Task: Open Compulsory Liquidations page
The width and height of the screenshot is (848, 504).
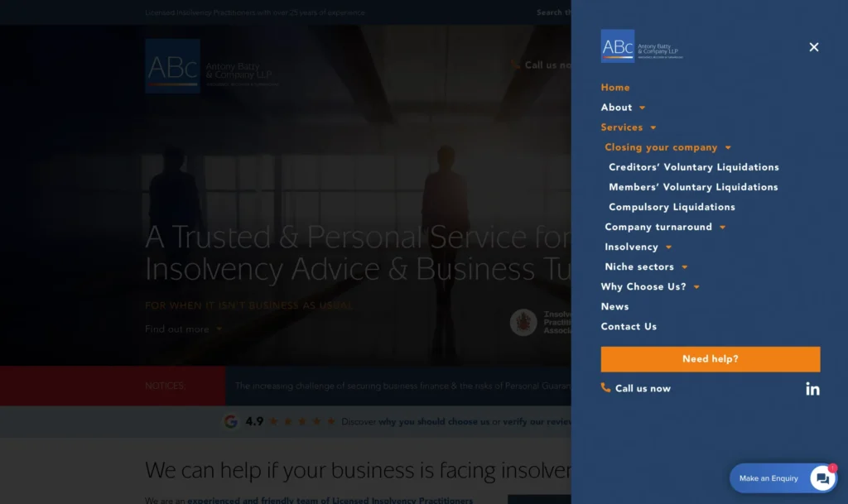Action: click(x=672, y=207)
